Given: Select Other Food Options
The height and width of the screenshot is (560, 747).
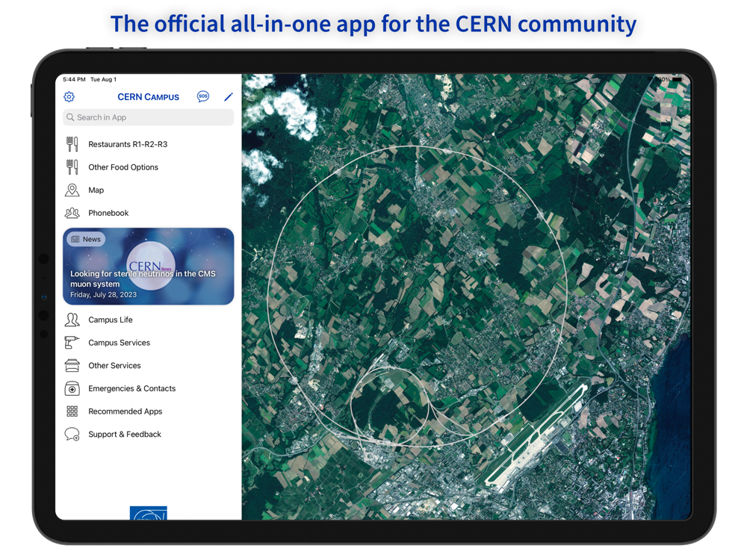Looking at the screenshot, I should pyautogui.click(x=148, y=167).
